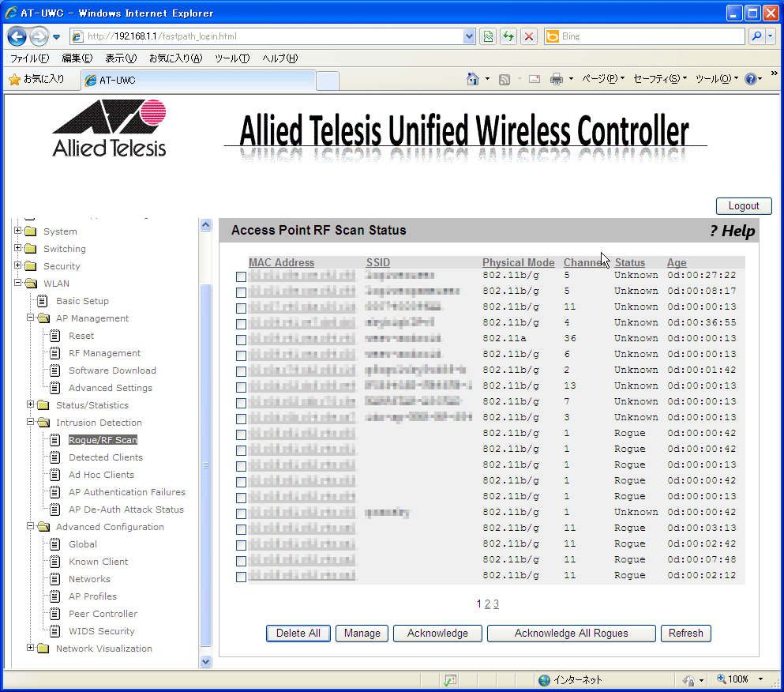The width and height of the screenshot is (784, 692).
Task: Expand the Security folder
Action: tap(18, 265)
